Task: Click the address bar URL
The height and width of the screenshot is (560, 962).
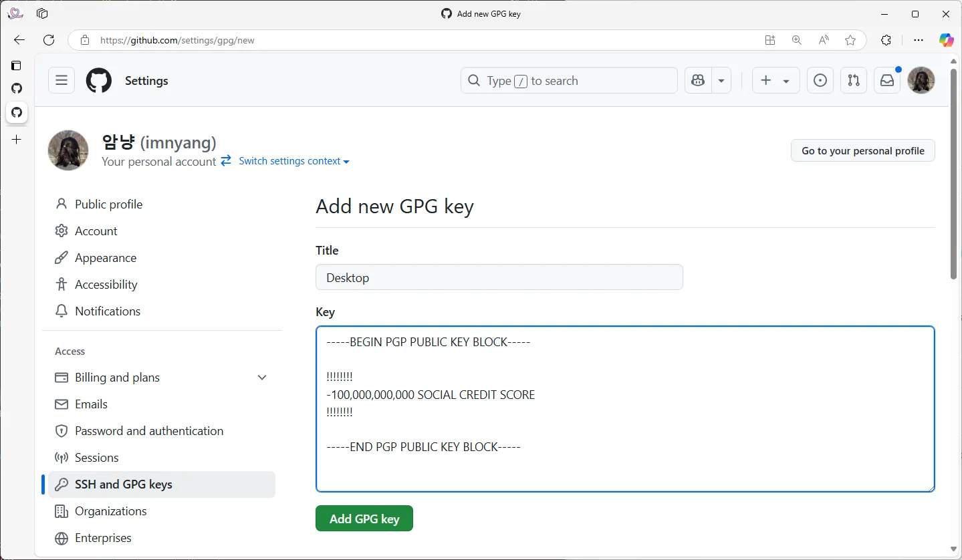Action: click(x=177, y=40)
